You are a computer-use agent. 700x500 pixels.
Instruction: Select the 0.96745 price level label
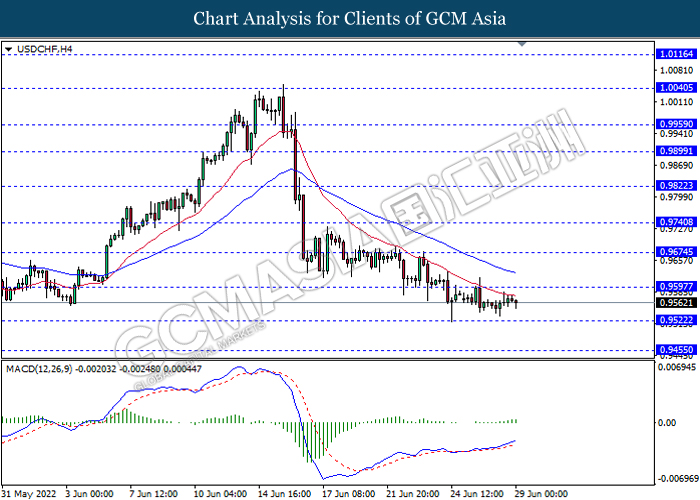[676, 252]
